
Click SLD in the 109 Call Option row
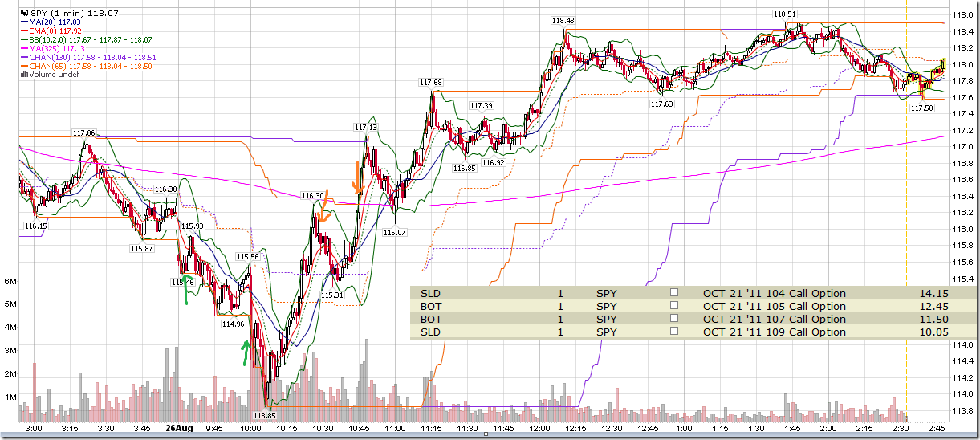[x=430, y=332]
